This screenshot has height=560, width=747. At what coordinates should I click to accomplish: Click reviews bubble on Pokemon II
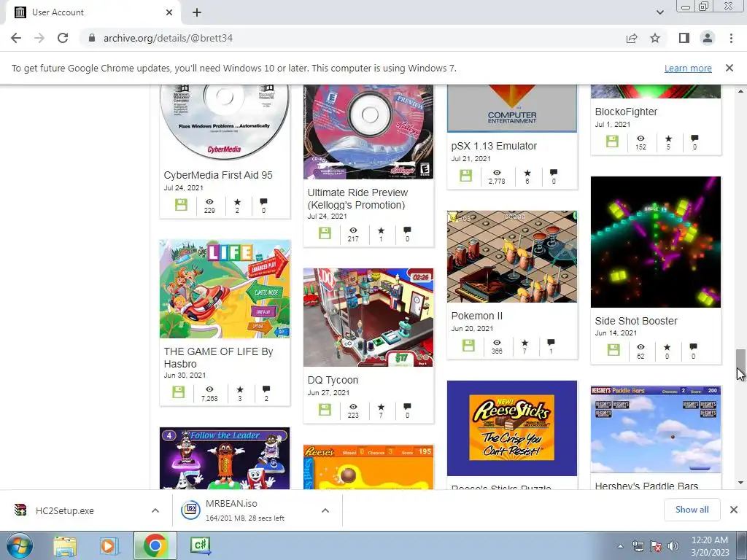(x=551, y=343)
